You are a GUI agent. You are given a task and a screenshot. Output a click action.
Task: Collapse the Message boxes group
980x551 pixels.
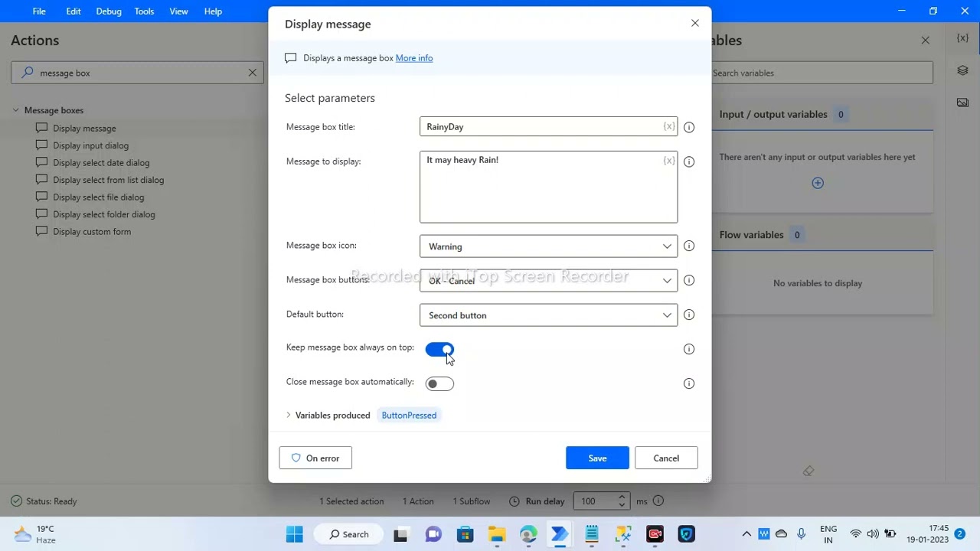point(15,110)
